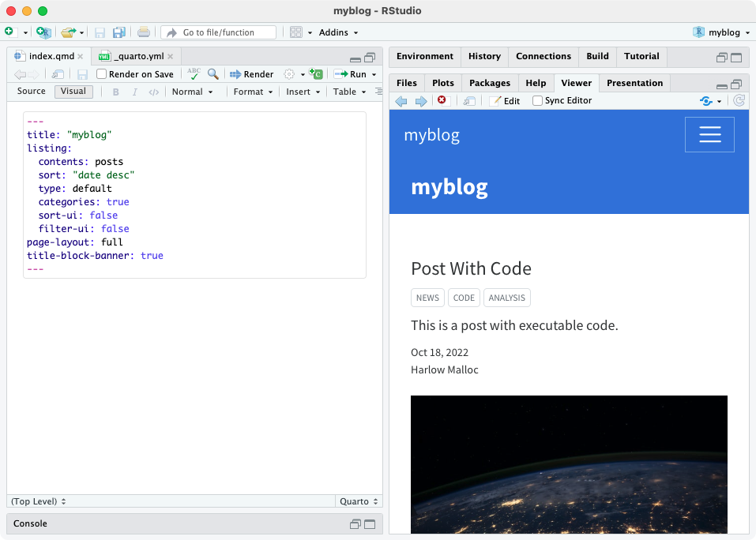The width and height of the screenshot is (756, 540).
Task: Click the Render button
Action: pyautogui.click(x=251, y=74)
